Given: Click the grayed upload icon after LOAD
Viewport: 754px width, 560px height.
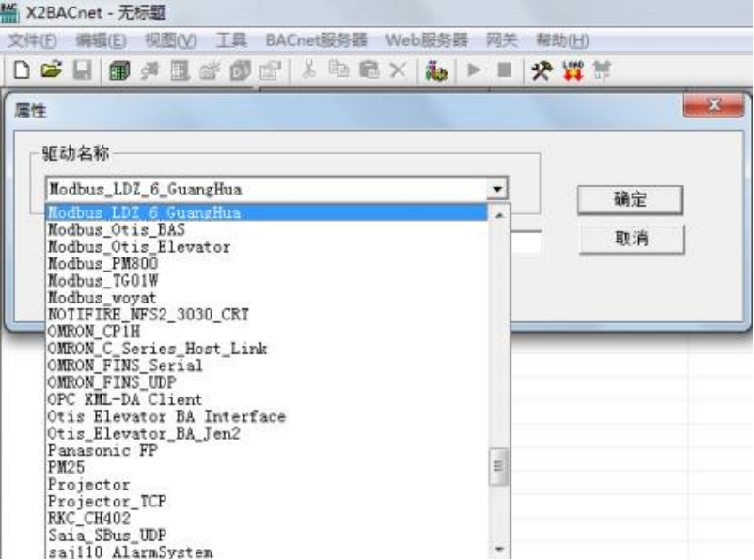Looking at the screenshot, I should tap(602, 70).
